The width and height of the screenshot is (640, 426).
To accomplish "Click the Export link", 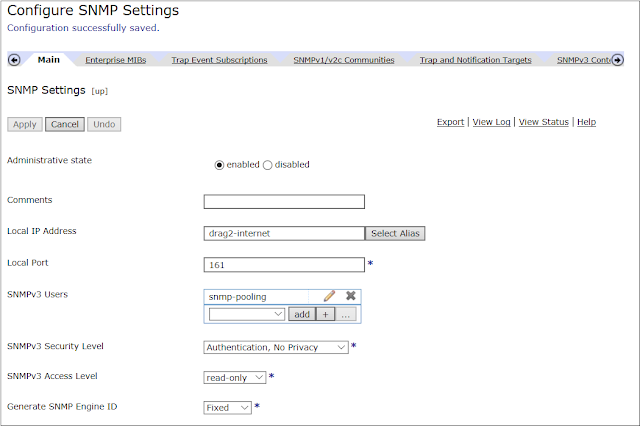I will pos(450,122).
